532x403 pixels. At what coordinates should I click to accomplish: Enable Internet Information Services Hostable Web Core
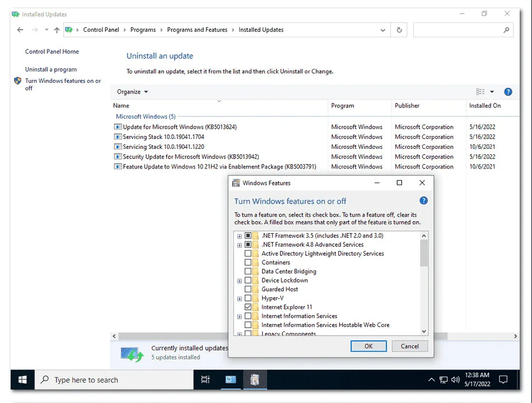coord(248,325)
